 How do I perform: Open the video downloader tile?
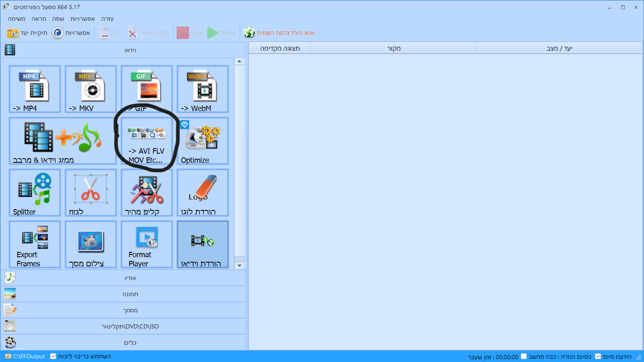tap(202, 244)
